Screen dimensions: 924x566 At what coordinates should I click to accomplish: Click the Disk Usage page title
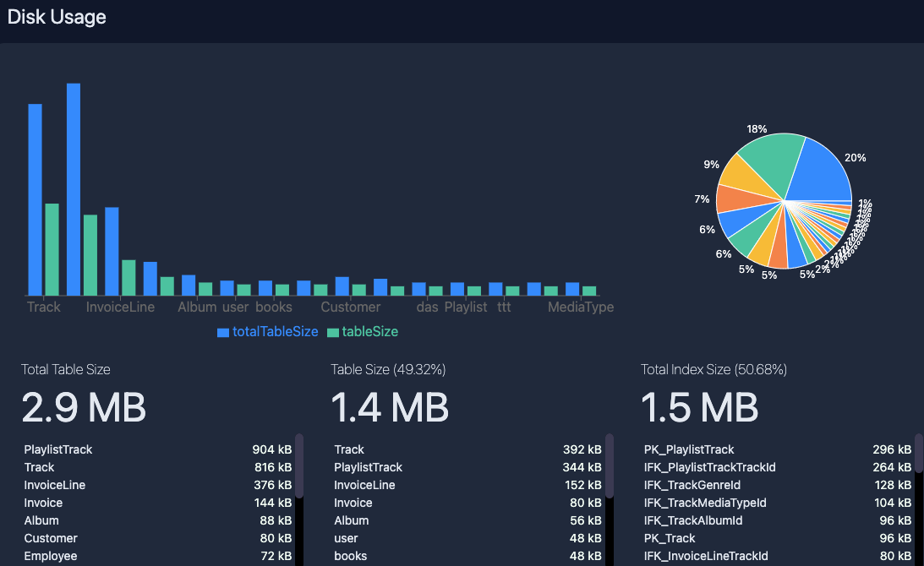pos(57,17)
